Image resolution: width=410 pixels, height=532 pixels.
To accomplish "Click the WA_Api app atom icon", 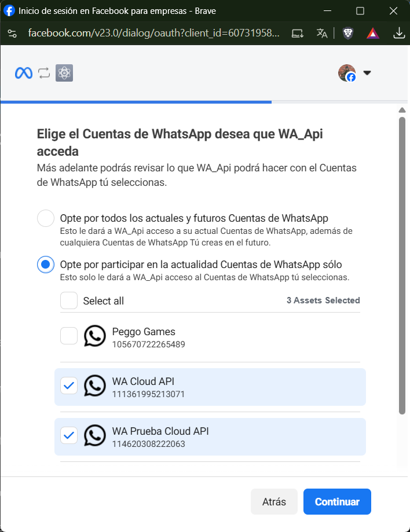I will 64,73.
